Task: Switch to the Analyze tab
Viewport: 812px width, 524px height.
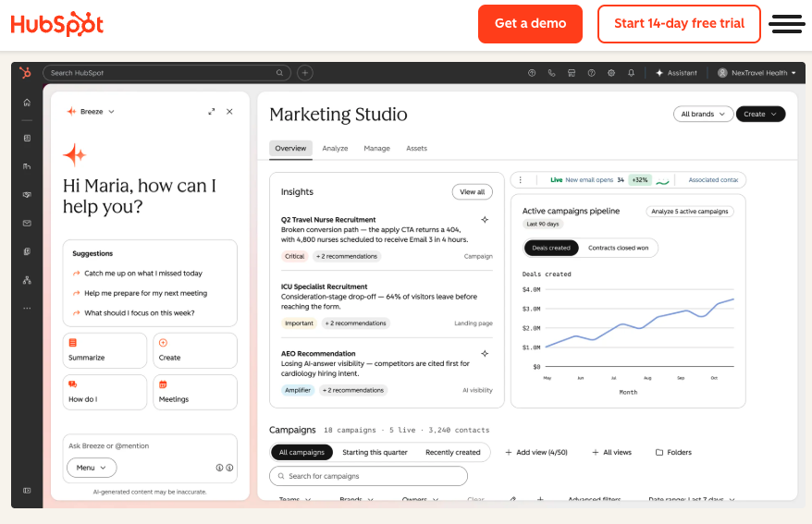Action: pyautogui.click(x=335, y=149)
